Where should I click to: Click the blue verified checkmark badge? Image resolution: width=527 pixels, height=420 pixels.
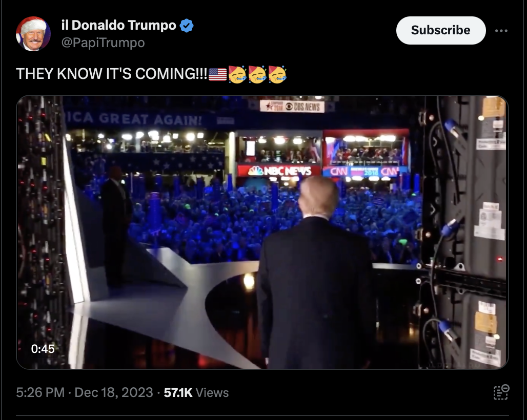click(187, 26)
